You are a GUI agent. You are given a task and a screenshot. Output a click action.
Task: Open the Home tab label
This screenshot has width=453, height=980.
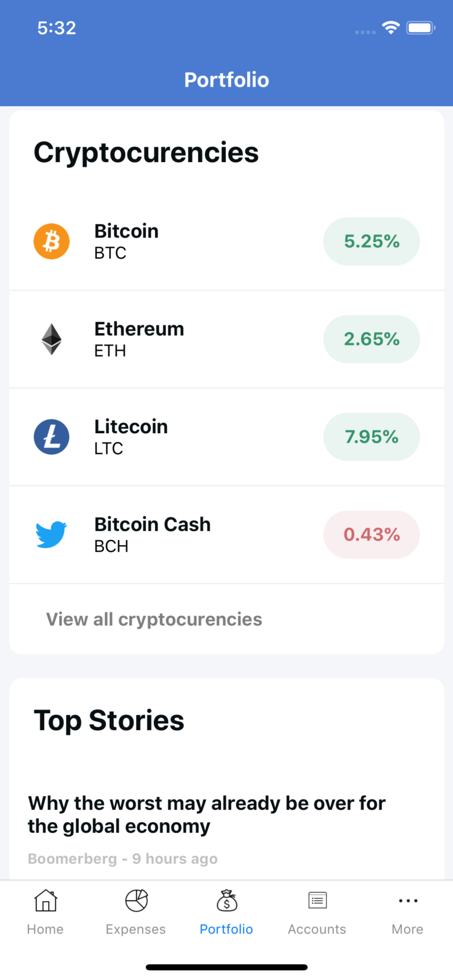coord(45,929)
